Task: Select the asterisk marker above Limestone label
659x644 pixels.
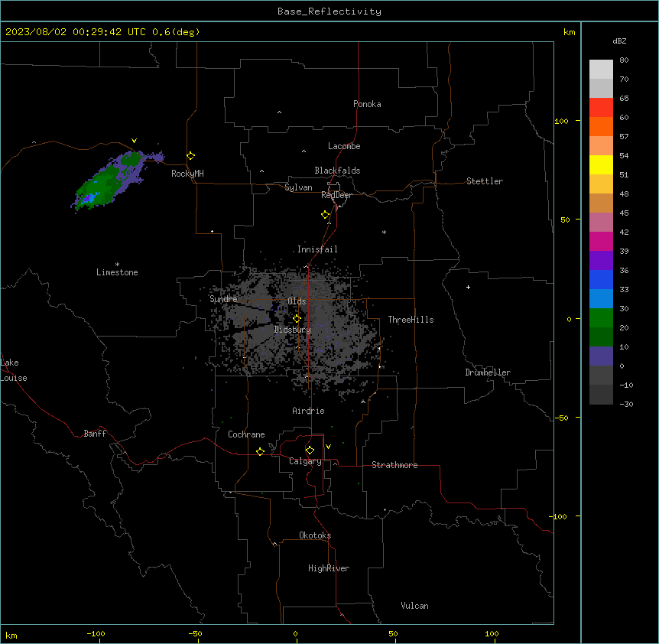Action: (x=117, y=265)
